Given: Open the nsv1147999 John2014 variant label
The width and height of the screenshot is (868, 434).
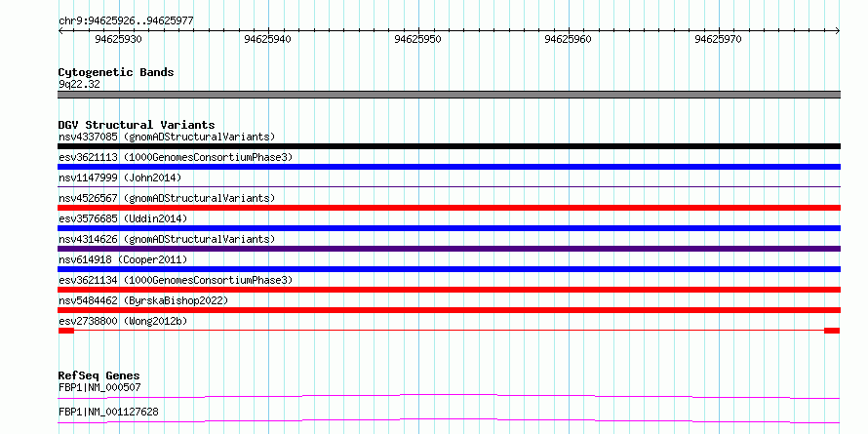Looking at the screenshot, I should [120, 178].
